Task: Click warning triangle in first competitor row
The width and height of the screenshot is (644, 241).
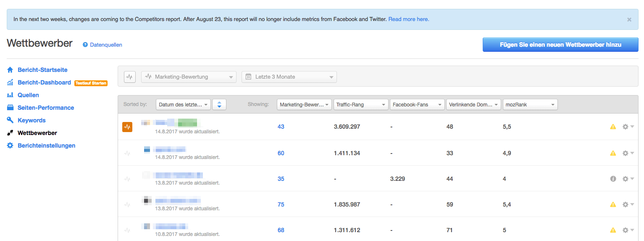Action: click(x=613, y=127)
